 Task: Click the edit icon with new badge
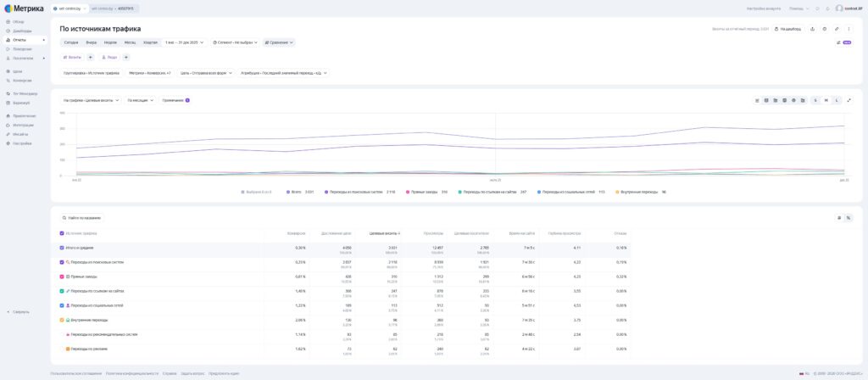pyautogui.click(x=843, y=42)
